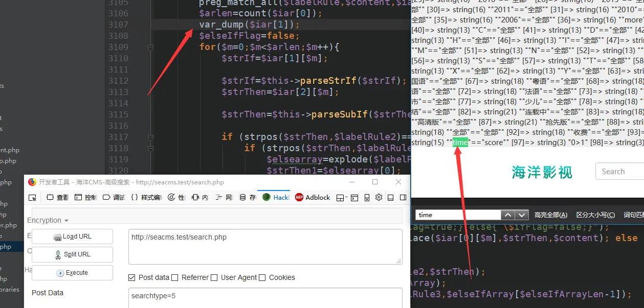Select the Storage panel database icon

(242, 198)
